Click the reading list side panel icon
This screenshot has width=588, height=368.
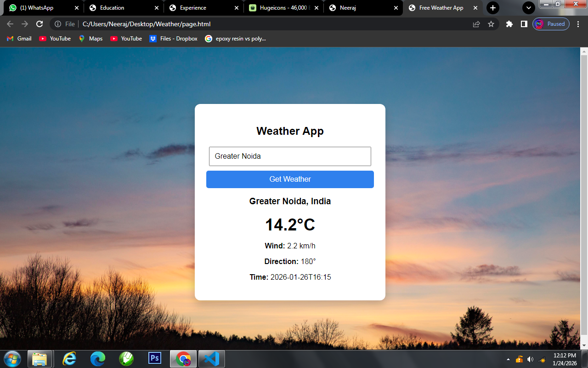tap(524, 24)
